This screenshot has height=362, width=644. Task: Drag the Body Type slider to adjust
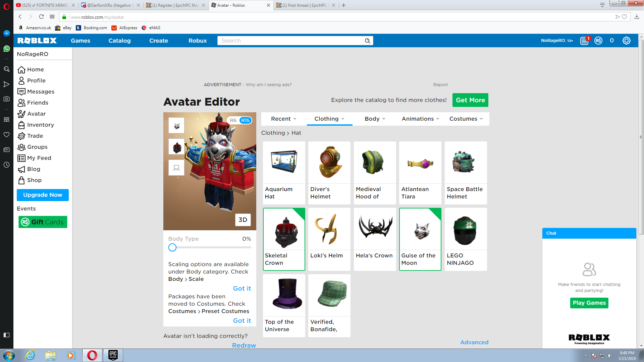point(172,247)
